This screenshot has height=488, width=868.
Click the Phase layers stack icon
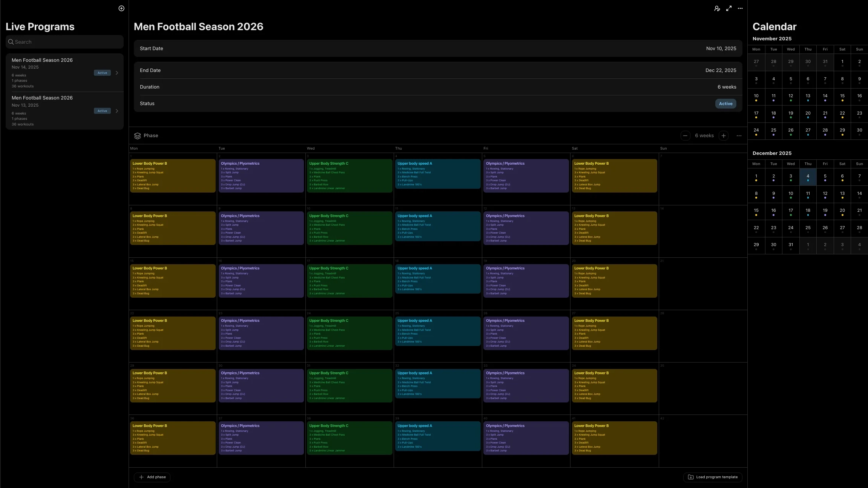click(137, 136)
